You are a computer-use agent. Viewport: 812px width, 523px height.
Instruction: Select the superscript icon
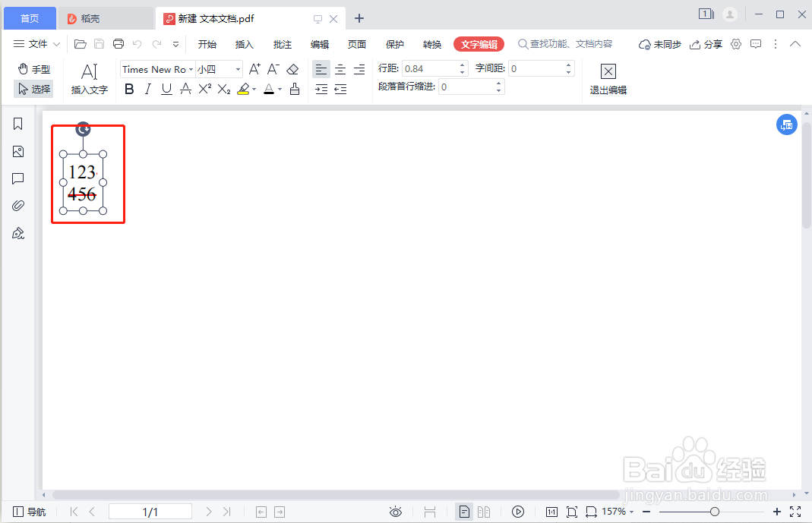[x=203, y=89]
